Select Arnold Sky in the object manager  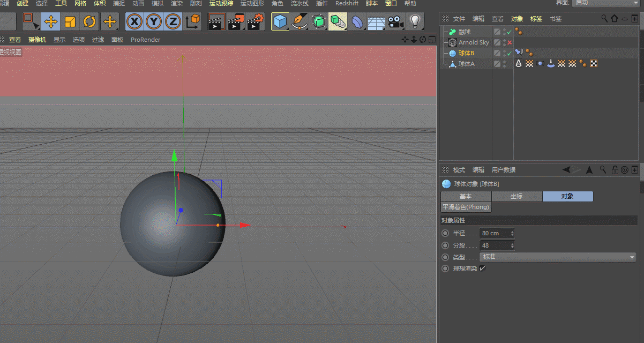click(x=474, y=42)
